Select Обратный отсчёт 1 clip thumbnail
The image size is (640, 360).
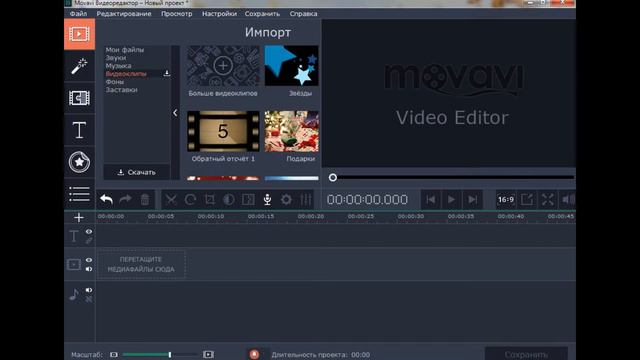pyautogui.click(x=223, y=131)
